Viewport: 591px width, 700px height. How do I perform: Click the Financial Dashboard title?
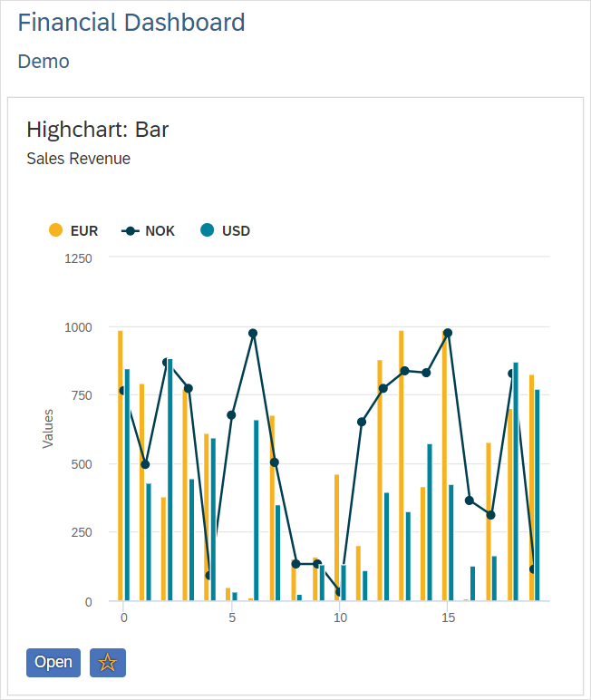[x=131, y=23]
